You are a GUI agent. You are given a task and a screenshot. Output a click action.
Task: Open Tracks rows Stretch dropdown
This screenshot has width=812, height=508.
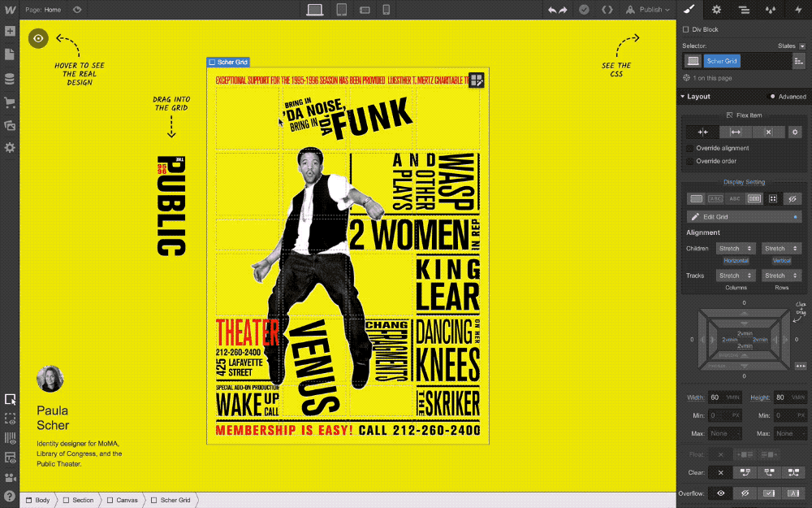click(781, 276)
